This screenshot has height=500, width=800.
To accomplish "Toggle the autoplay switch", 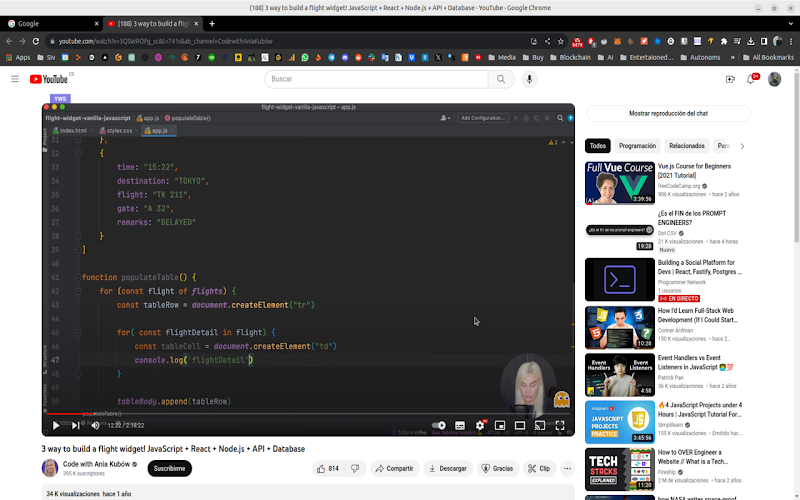I will [x=439, y=425].
